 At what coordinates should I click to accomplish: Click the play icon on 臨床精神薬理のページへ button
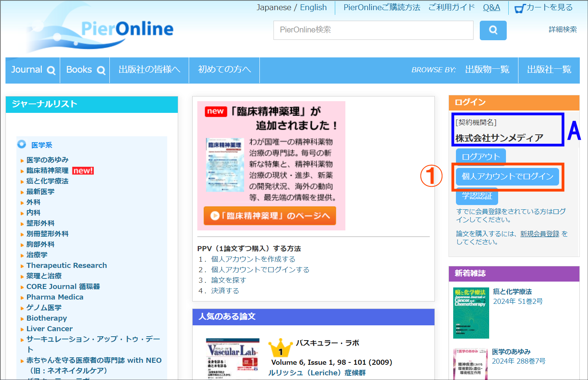click(x=215, y=216)
